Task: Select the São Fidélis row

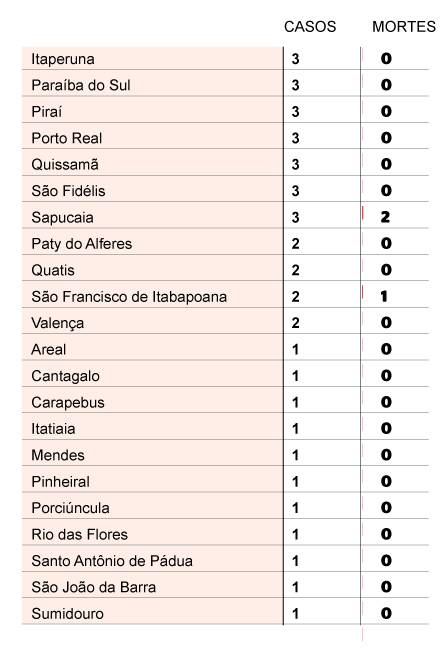Action: [x=225, y=191]
